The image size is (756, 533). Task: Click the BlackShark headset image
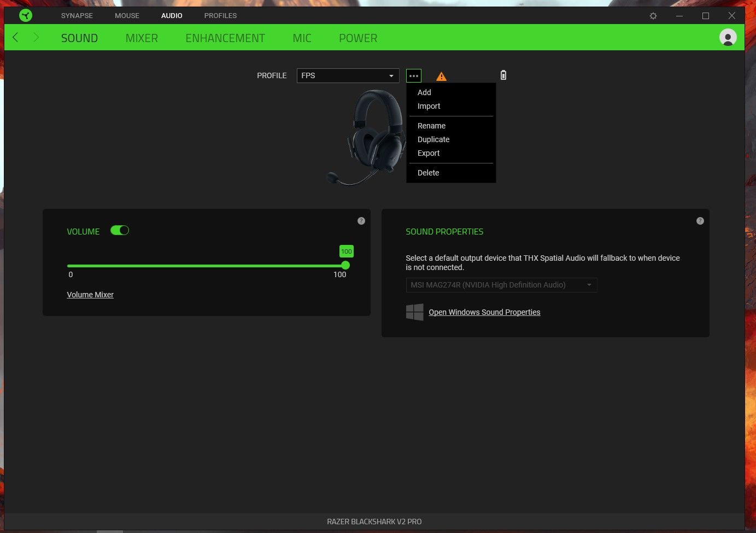click(x=366, y=138)
